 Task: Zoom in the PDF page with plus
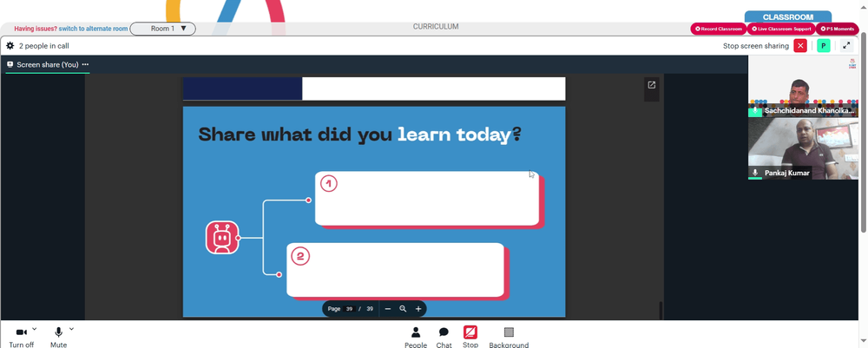(418, 309)
